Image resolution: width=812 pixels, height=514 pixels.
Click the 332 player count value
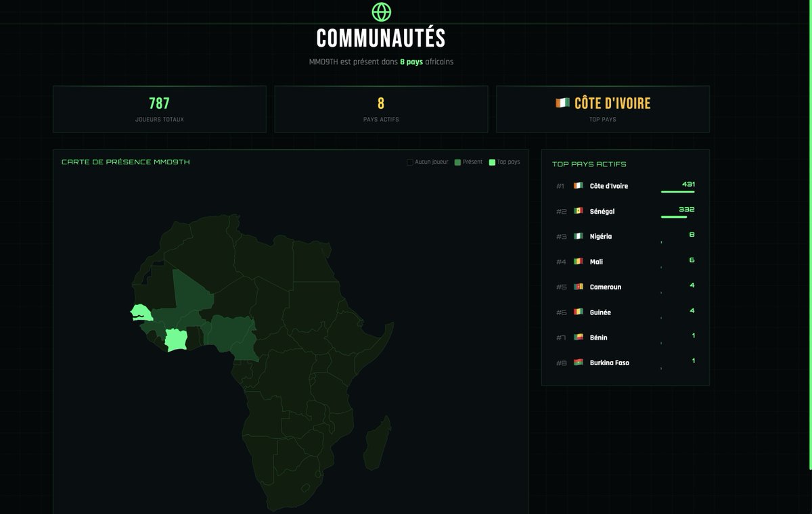[688, 209]
